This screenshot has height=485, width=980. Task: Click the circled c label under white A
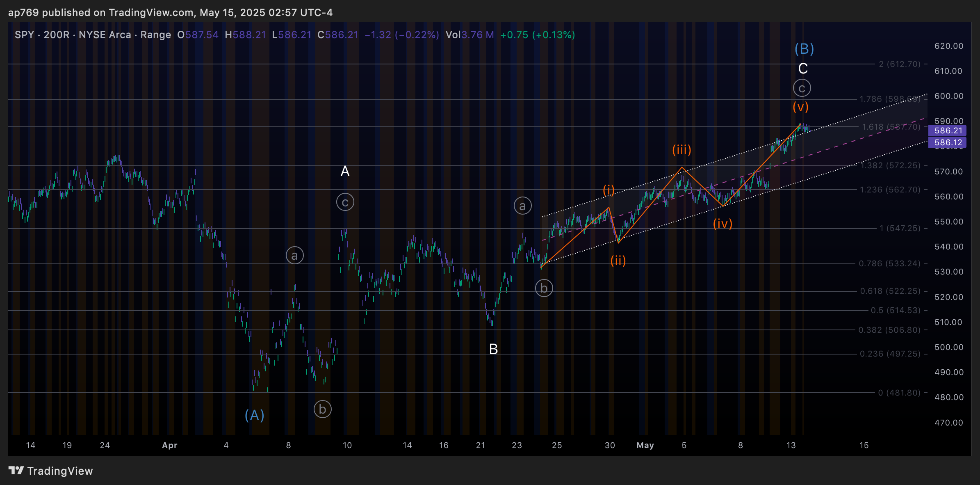345,202
